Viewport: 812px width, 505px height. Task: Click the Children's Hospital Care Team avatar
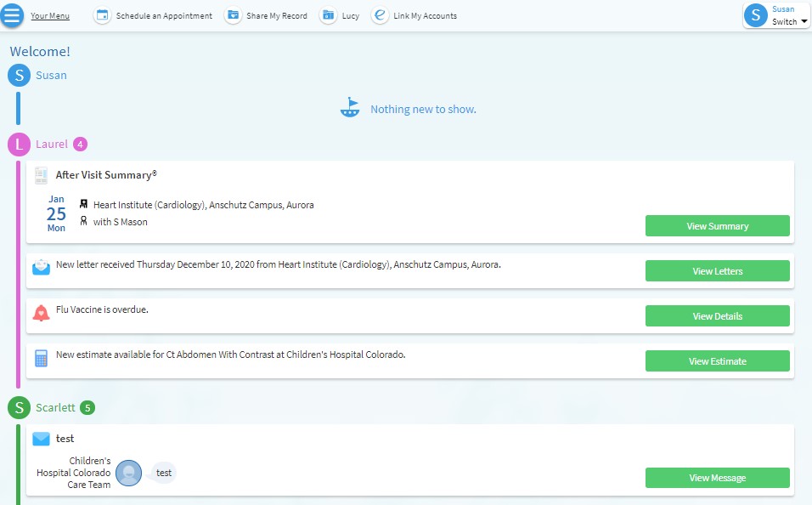[x=128, y=473]
